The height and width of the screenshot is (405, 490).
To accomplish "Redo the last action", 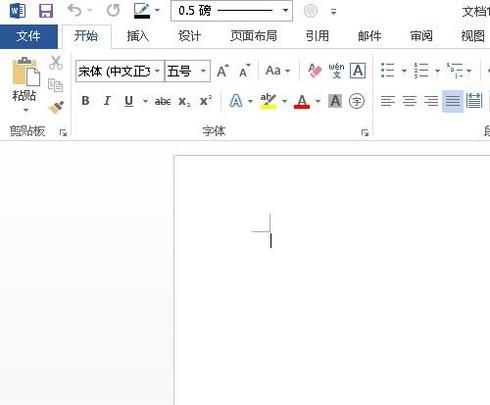I will coord(113,10).
